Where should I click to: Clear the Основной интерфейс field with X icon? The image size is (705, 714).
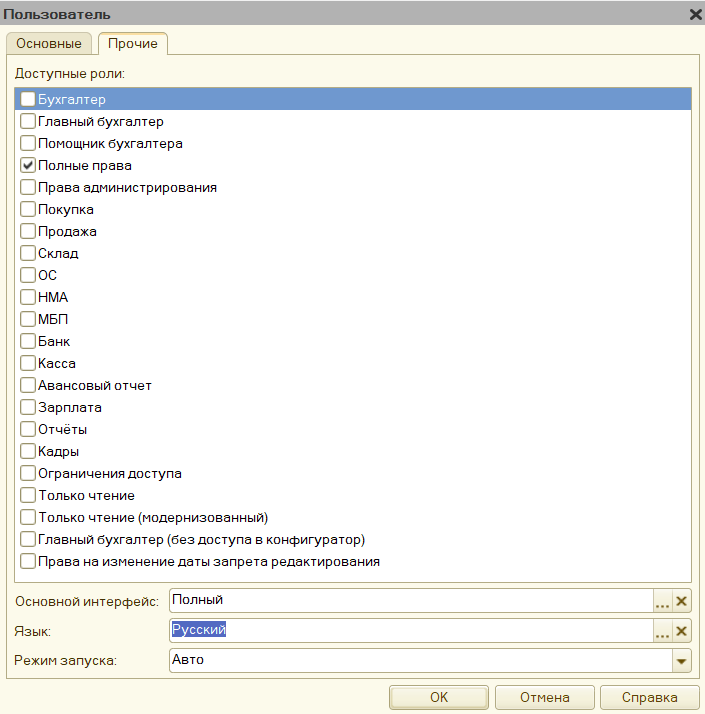(x=682, y=601)
